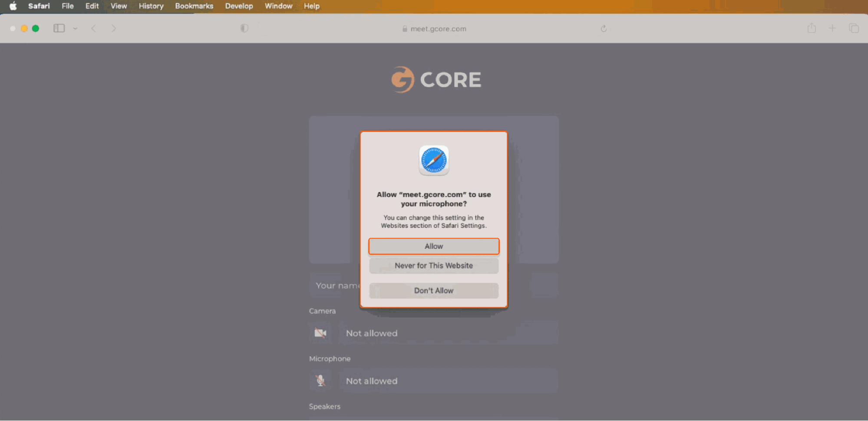This screenshot has height=421, width=868.
Task: Click the Your name input field
Action: click(433, 285)
